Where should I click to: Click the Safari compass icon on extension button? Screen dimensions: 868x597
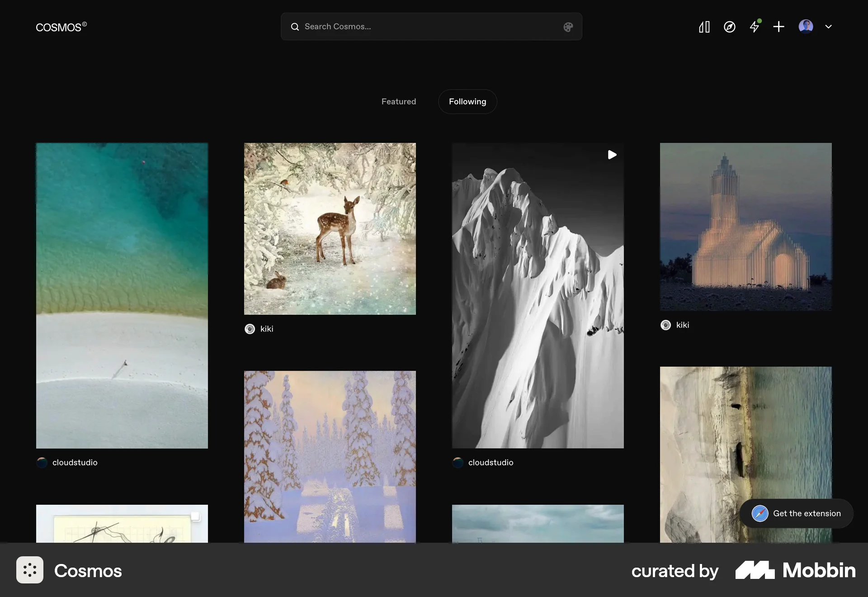759,513
